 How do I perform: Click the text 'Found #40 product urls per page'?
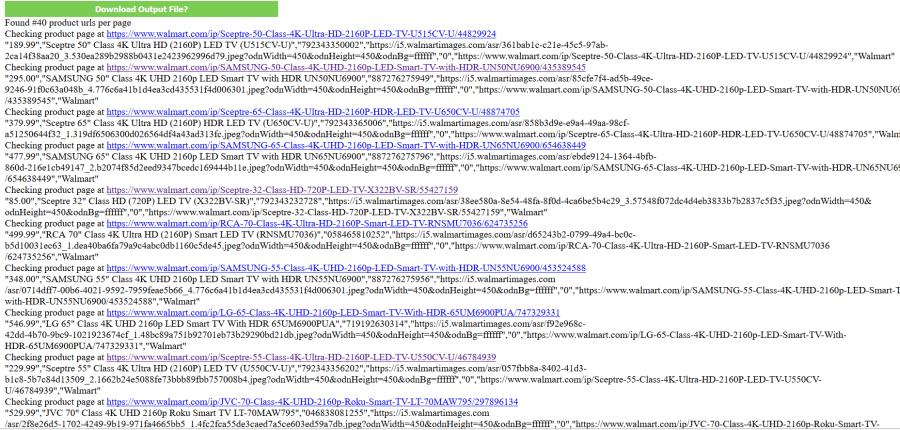(x=68, y=23)
